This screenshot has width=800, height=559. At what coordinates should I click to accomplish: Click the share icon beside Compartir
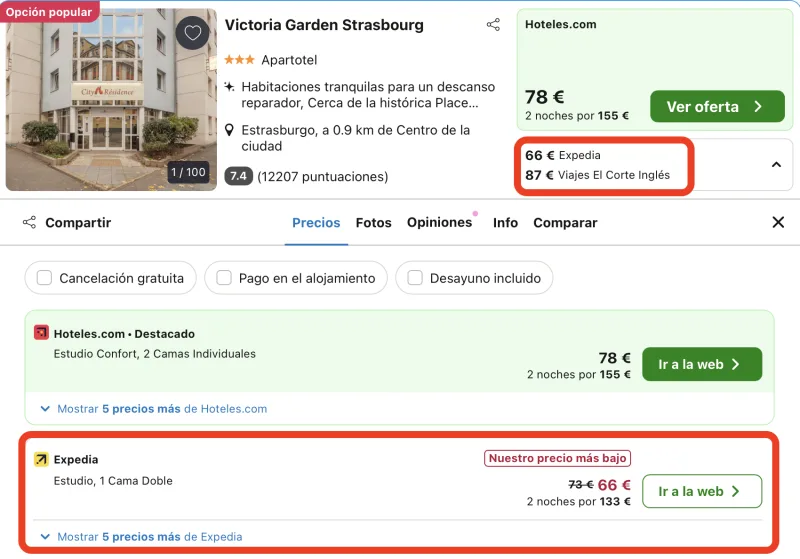pos(30,222)
